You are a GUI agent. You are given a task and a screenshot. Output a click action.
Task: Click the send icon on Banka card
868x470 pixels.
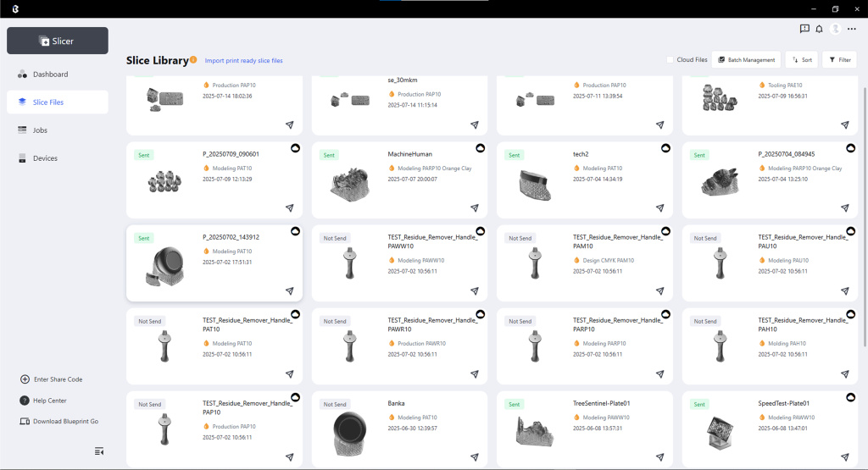475,456
